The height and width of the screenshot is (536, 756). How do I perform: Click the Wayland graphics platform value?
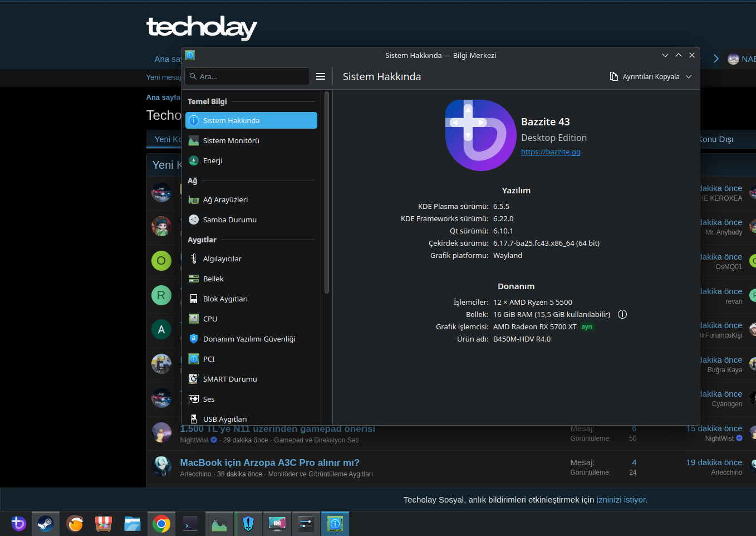pos(508,255)
